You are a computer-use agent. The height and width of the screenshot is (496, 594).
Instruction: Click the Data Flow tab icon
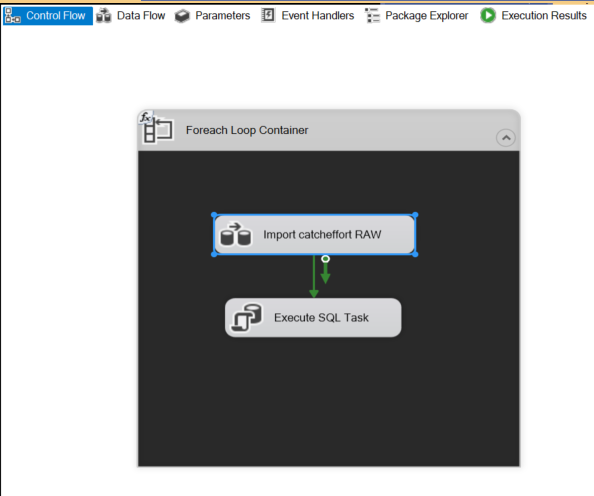[x=103, y=16]
